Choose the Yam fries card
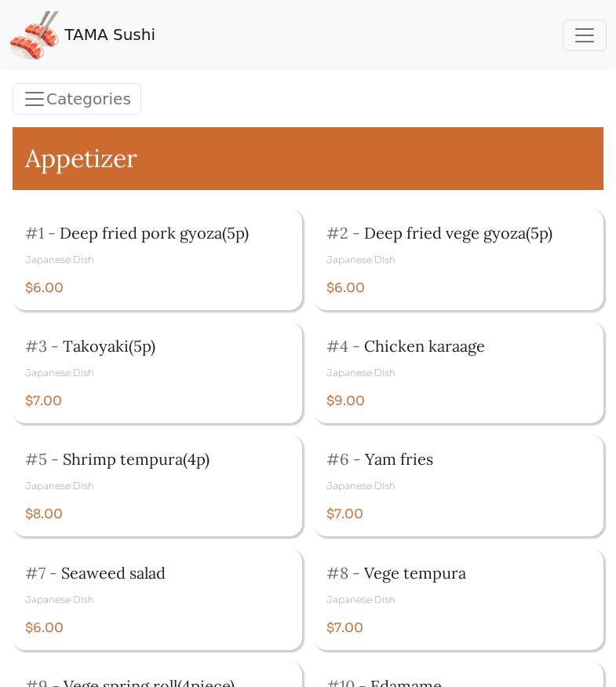The width and height of the screenshot is (616, 687). [459, 486]
